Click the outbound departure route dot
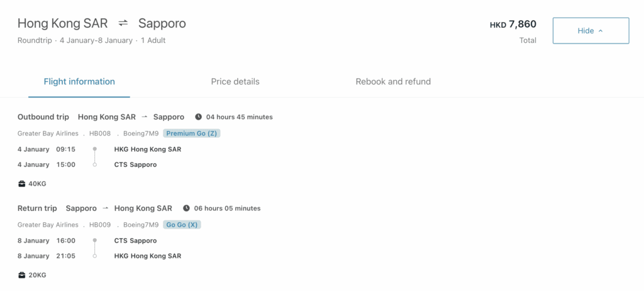 tap(94, 149)
